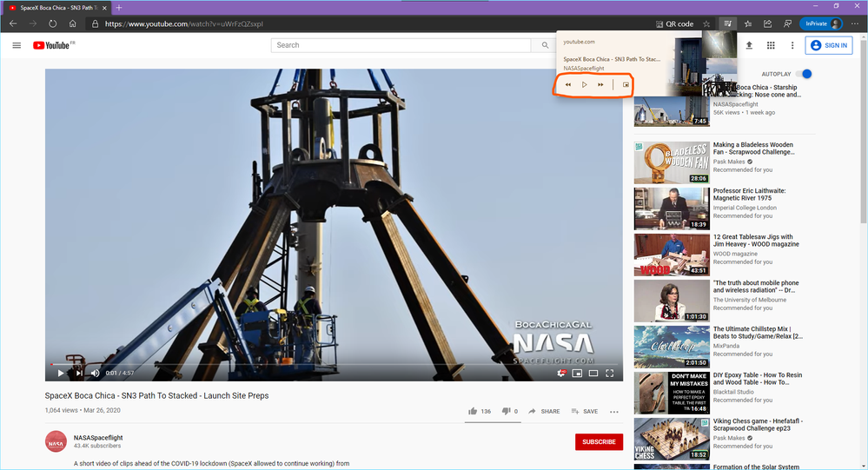Click the red SUBSCRIBE button
This screenshot has width=868, height=470.
pyautogui.click(x=599, y=442)
